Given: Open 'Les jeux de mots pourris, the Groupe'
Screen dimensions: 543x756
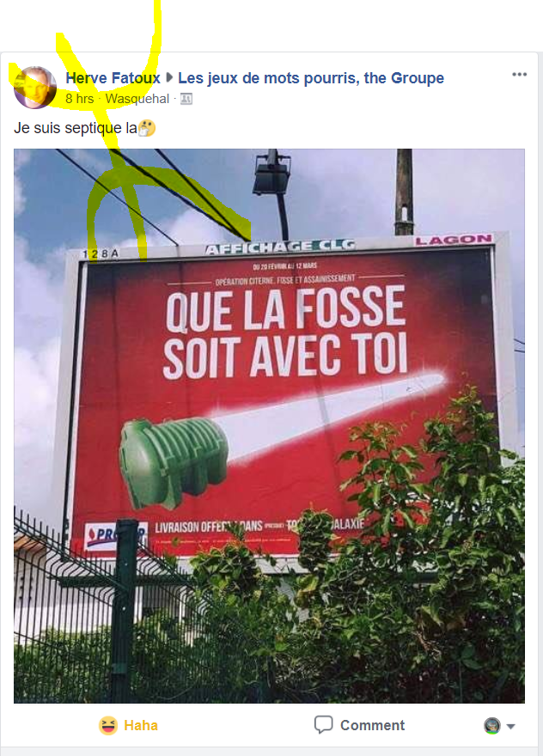Looking at the screenshot, I should [x=311, y=78].
